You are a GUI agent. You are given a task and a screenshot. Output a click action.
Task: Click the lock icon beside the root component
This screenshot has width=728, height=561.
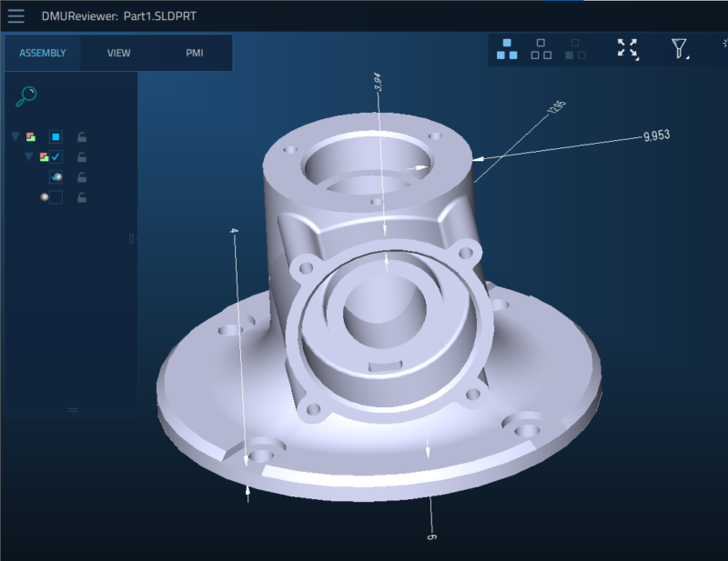[x=82, y=135]
